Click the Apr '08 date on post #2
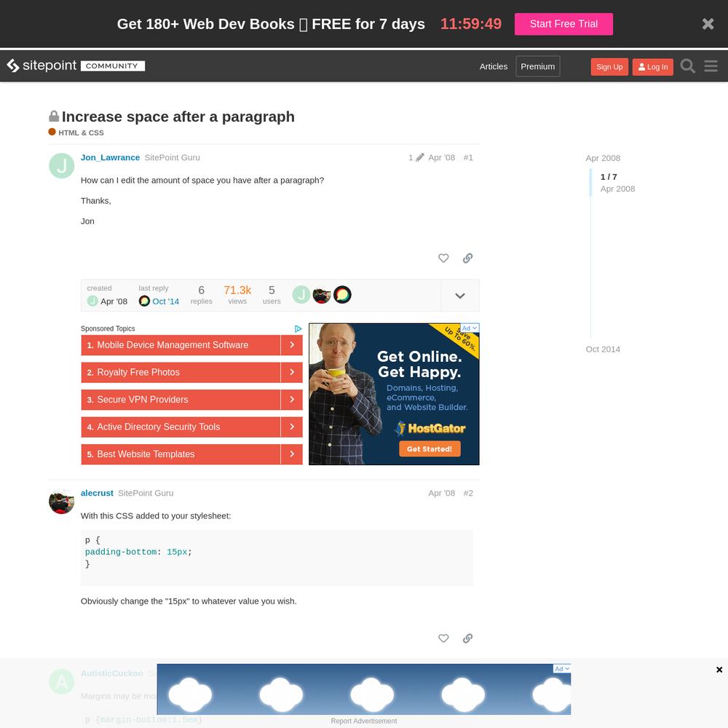 pyautogui.click(x=442, y=493)
